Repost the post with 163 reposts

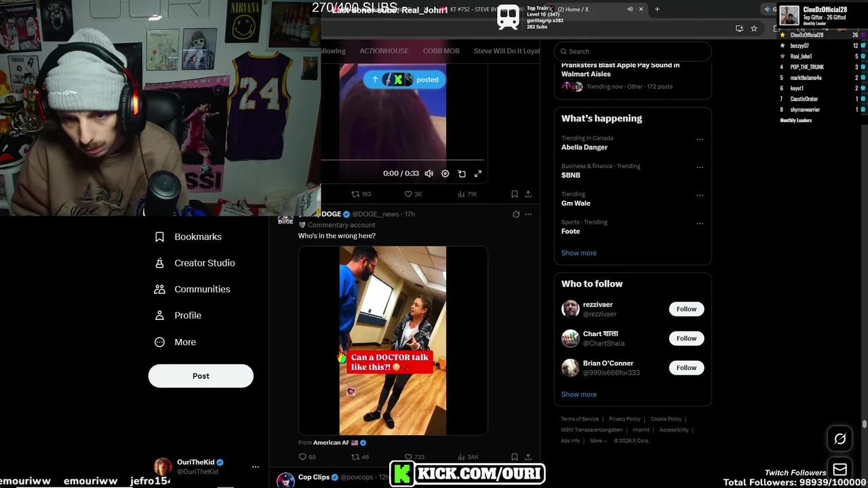pyautogui.click(x=361, y=194)
